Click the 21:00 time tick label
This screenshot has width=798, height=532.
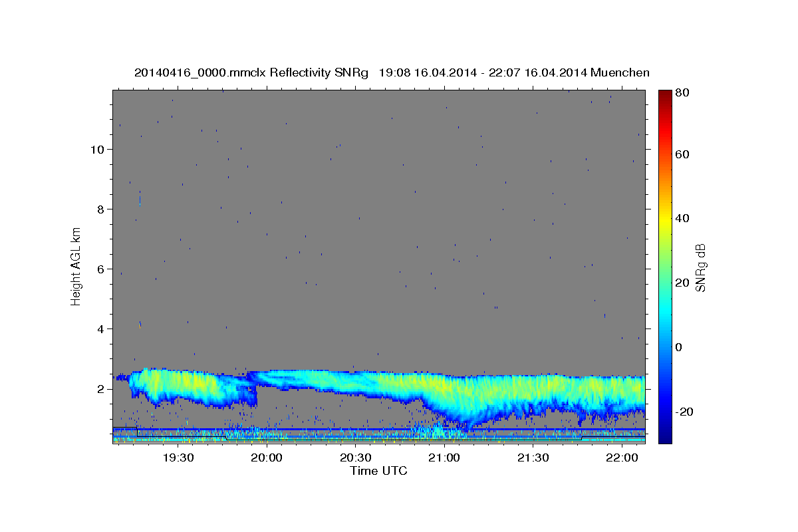pyautogui.click(x=444, y=458)
